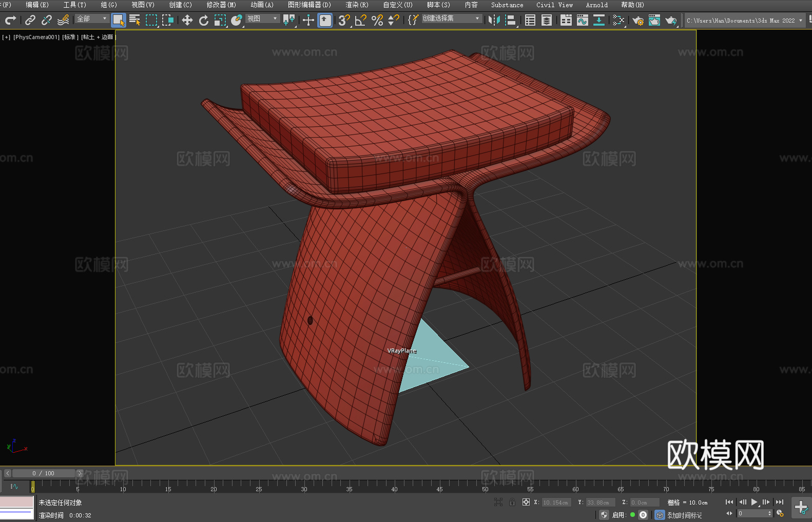
Task: Open the Arnold menu
Action: tap(597, 5)
